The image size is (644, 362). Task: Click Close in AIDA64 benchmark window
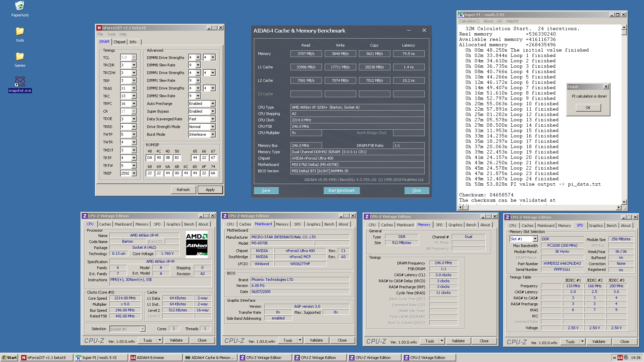click(x=417, y=190)
